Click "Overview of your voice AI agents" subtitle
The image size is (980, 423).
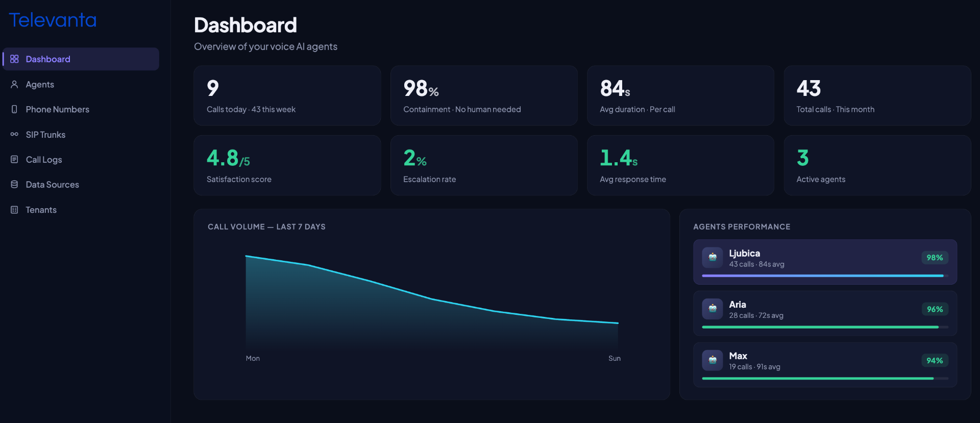(x=265, y=46)
